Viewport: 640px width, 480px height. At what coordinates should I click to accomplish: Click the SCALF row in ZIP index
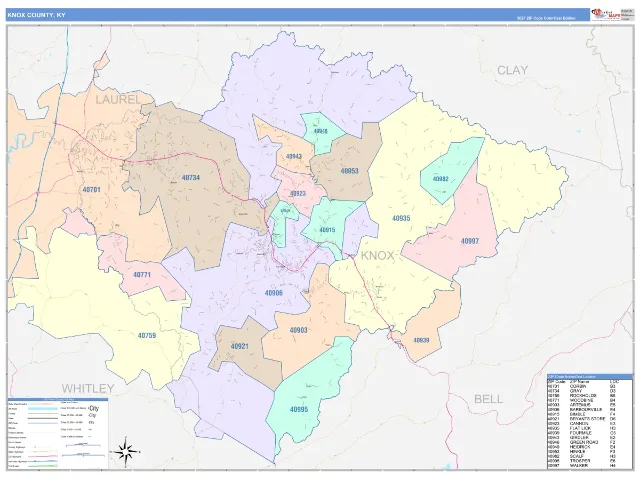click(x=590, y=456)
